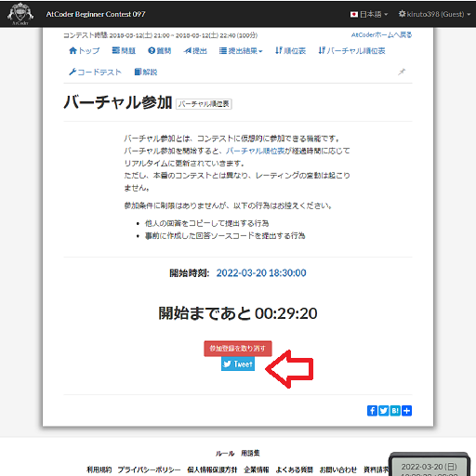Click the start time 2022-03-20 18:30:00 link
The height and width of the screenshot is (476, 476).
[261, 273]
